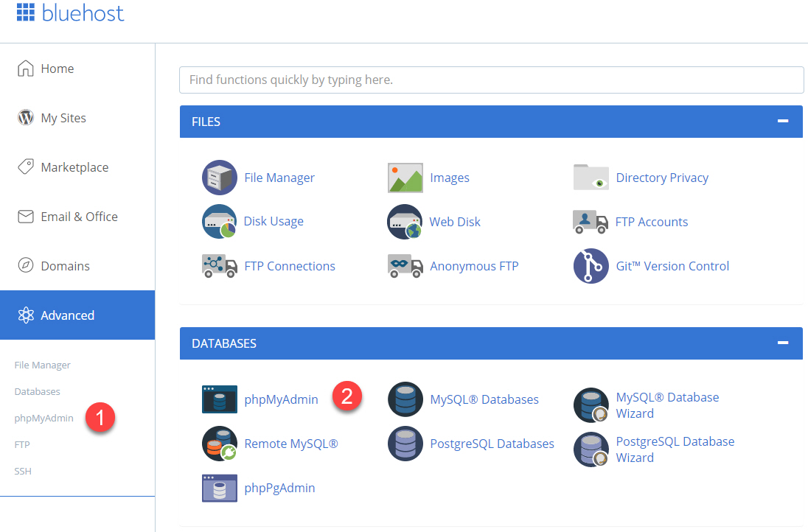
Task: Click the atom icon beside Advanced
Action: point(26,315)
